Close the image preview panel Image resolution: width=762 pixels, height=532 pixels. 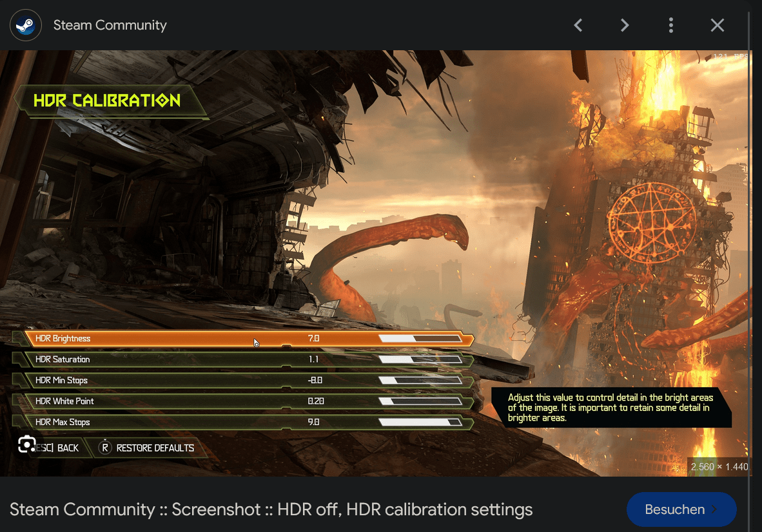718,25
